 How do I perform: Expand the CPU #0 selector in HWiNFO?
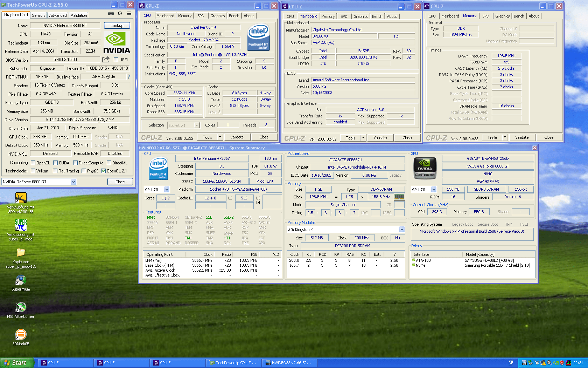[x=167, y=190]
